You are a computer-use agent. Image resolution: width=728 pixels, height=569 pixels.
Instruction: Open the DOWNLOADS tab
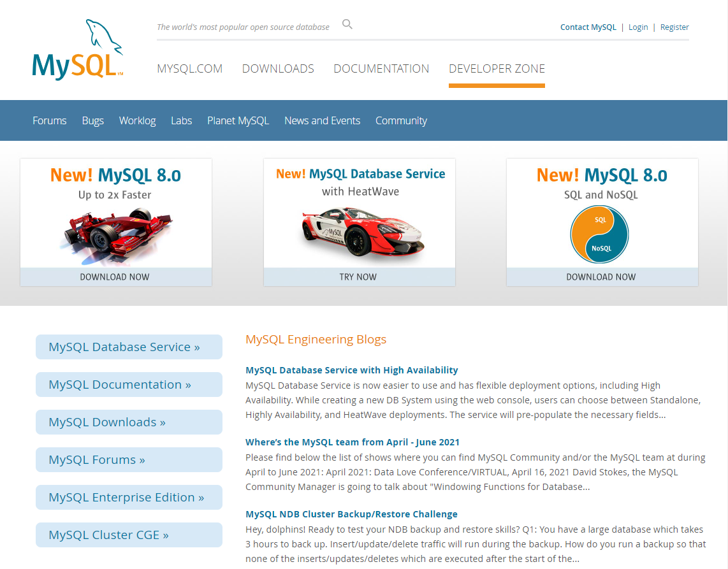278,69
